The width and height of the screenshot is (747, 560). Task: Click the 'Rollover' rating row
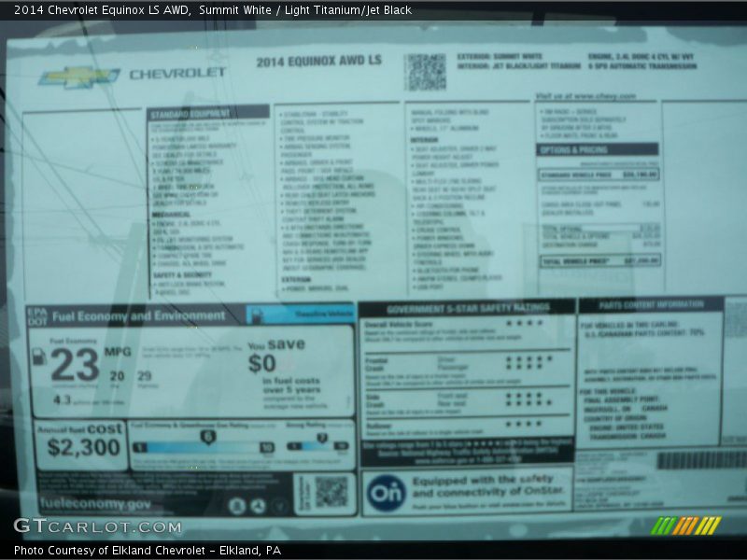point(467,427)
